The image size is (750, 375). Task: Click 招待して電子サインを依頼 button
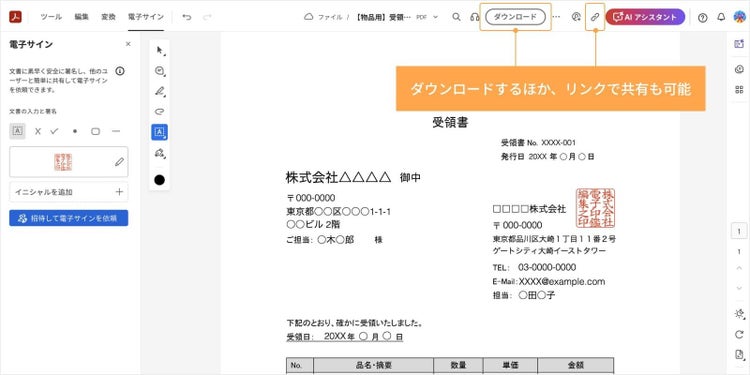click(x=68, y=218)
